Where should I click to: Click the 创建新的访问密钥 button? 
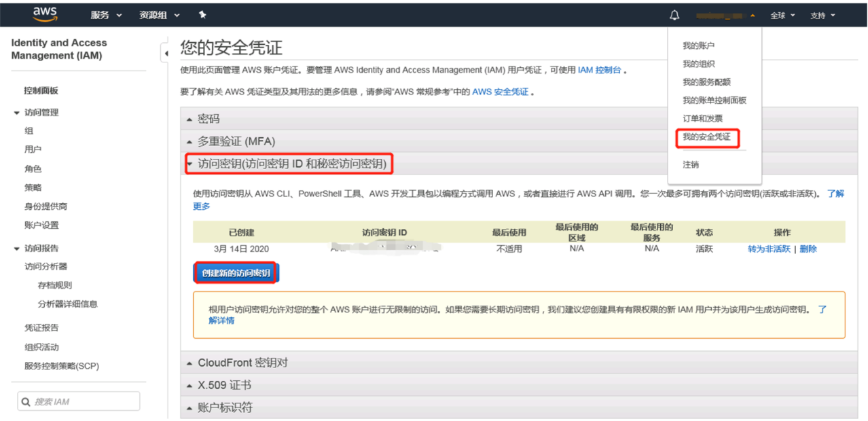point(236,273)
